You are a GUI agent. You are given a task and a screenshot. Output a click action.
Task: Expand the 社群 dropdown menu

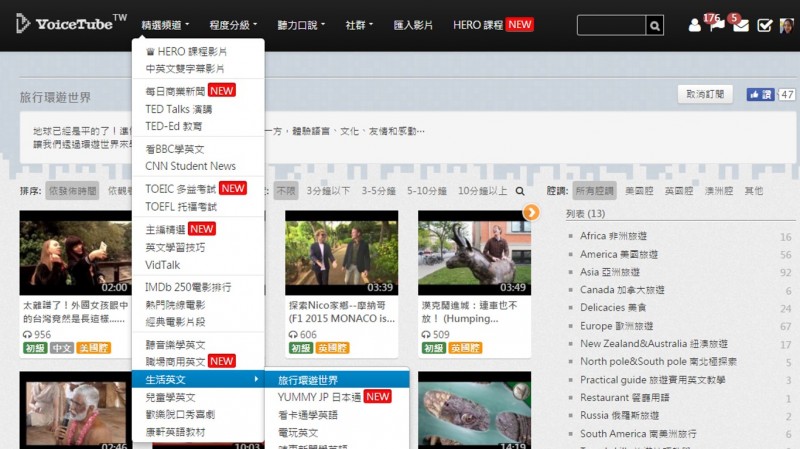[x=359, y=24]
